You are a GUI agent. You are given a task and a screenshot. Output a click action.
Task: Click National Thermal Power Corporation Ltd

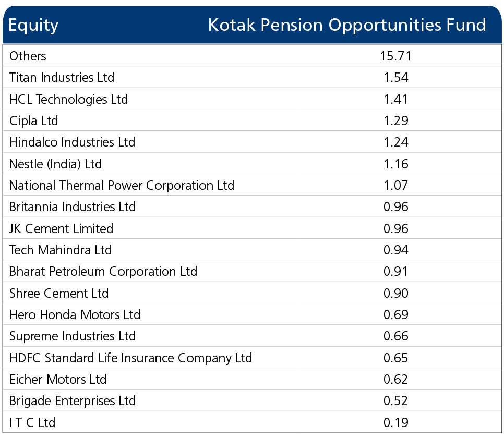pos(122,186)
